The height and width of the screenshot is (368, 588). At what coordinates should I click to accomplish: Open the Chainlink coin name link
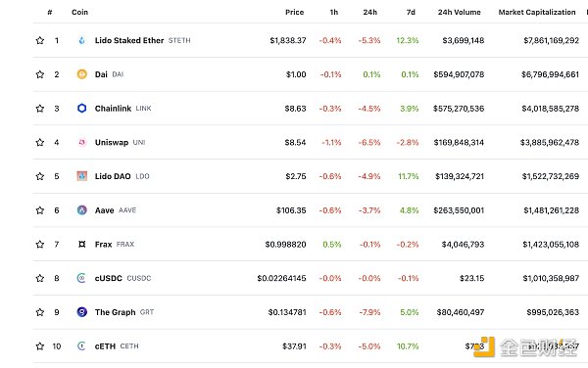pyautogui.click(x=113, y=109)
